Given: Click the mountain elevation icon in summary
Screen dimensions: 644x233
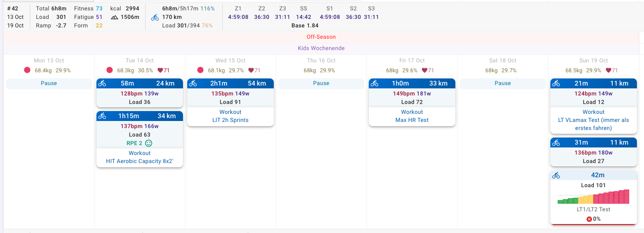Looking at the screenshot, I should [114, 17].
